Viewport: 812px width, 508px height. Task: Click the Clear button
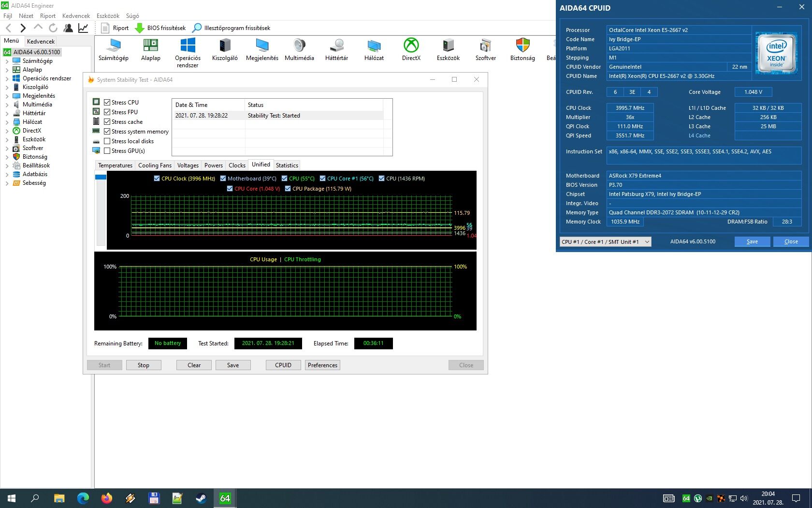click(x=194, y=365)
